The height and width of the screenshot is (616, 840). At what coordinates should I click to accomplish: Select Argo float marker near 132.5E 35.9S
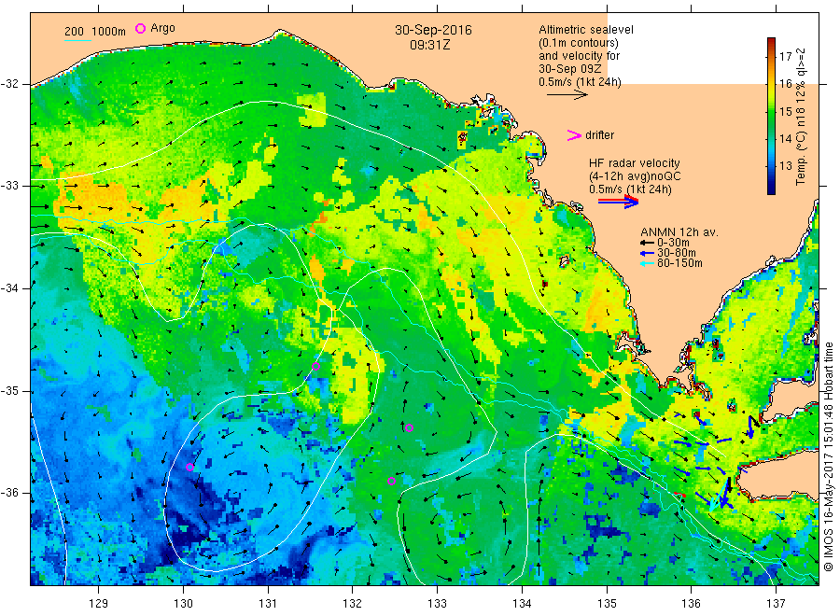coord(392,481)
